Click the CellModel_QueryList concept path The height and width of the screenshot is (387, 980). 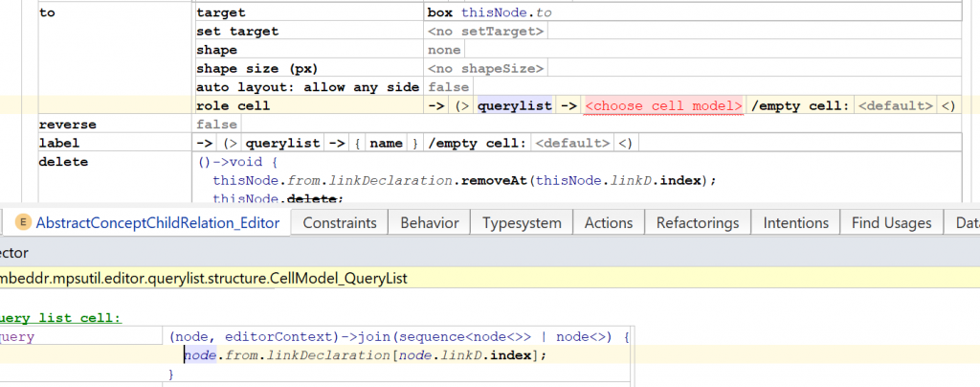[x=203, y=278]
